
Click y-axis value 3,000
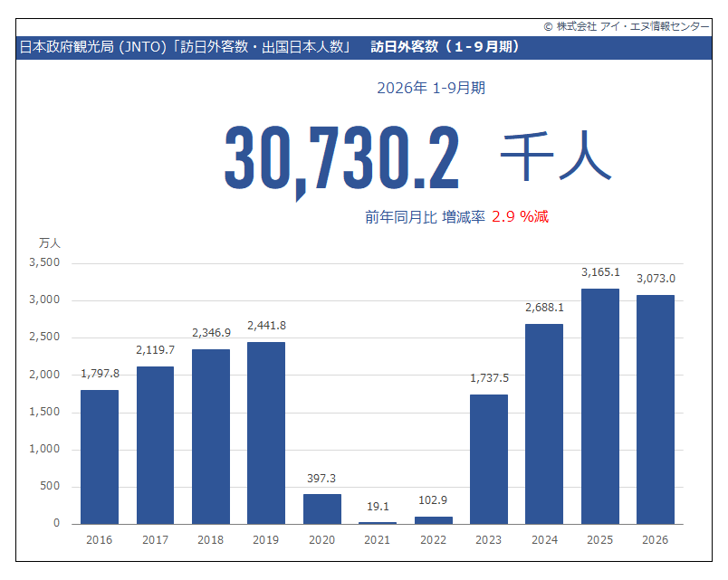[x=44, y=300]
